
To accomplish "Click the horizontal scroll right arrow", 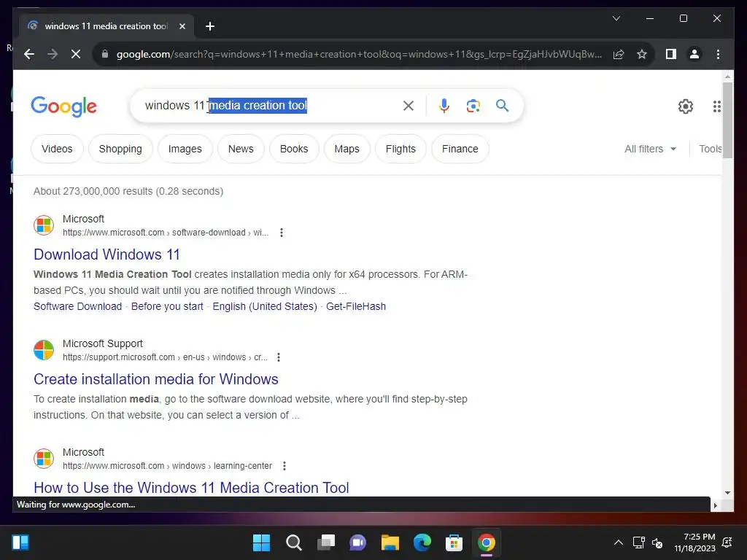I will click(x=715, y=506).
